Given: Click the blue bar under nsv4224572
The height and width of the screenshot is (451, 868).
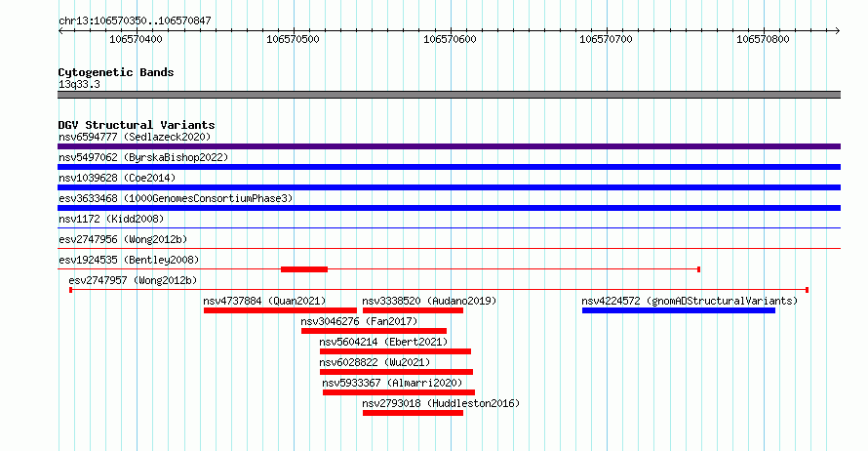Looking at the screenshot, I should pyautogui.click(x=679, y=310).
